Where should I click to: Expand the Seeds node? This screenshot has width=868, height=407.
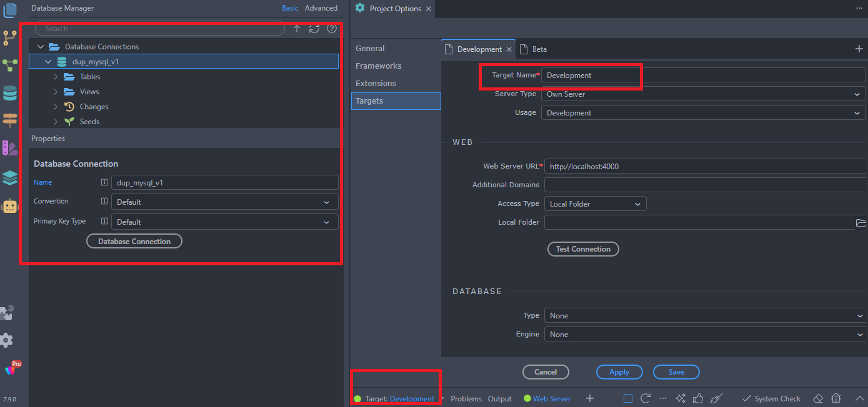click(x=56, y=122)
